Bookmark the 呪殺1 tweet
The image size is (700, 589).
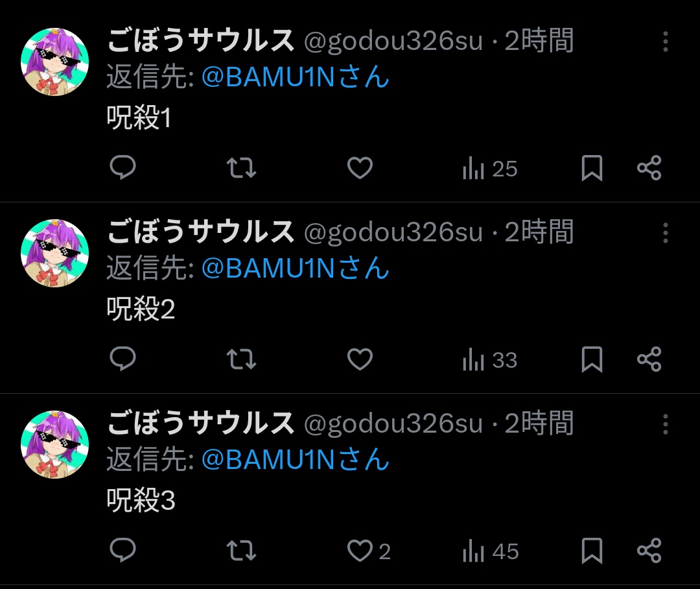pos(592,168)
